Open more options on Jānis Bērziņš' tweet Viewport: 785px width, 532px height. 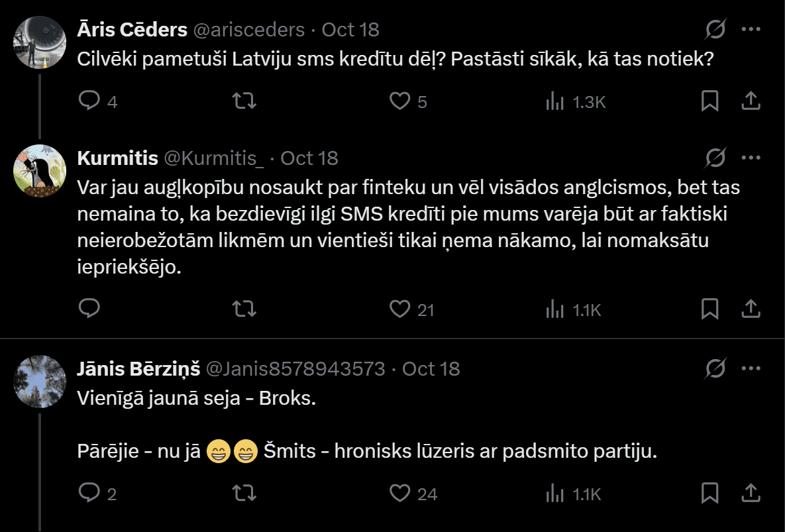[x=750, y=368]
